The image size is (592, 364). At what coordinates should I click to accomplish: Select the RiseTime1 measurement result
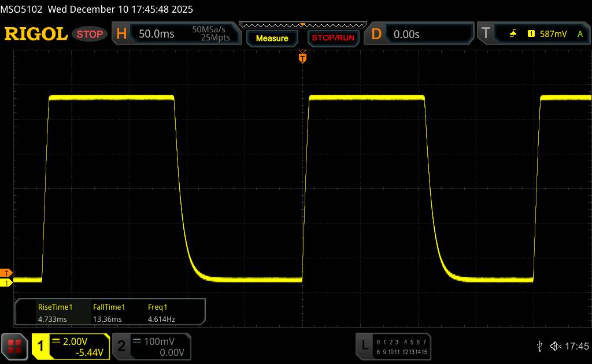click(55, 313)
